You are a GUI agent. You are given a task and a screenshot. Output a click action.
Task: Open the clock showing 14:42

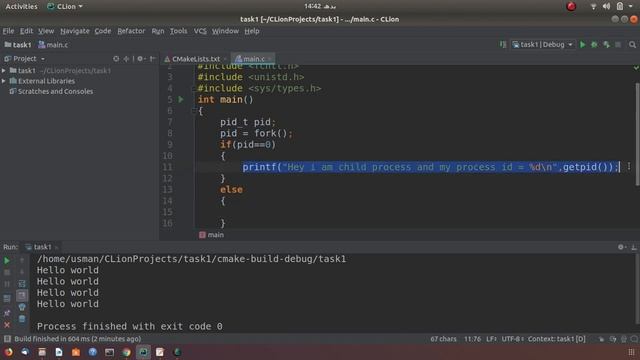click(320, 6)
